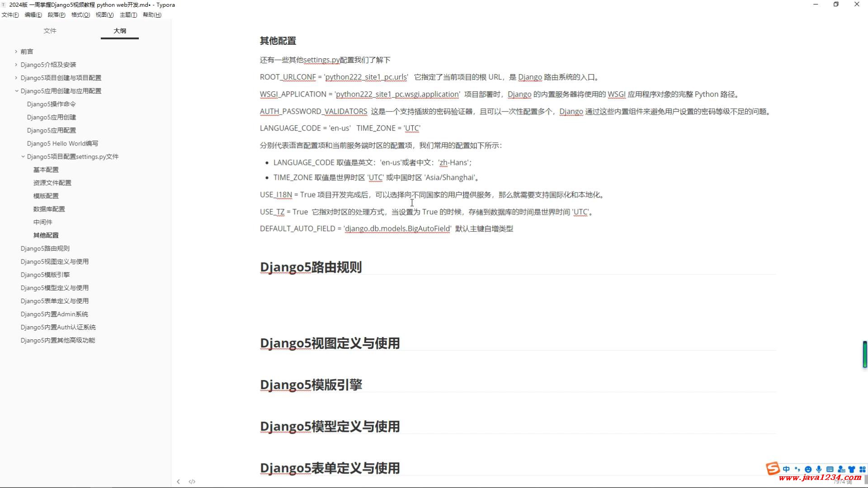Select 中间件 in the outline

coord(42,222)
